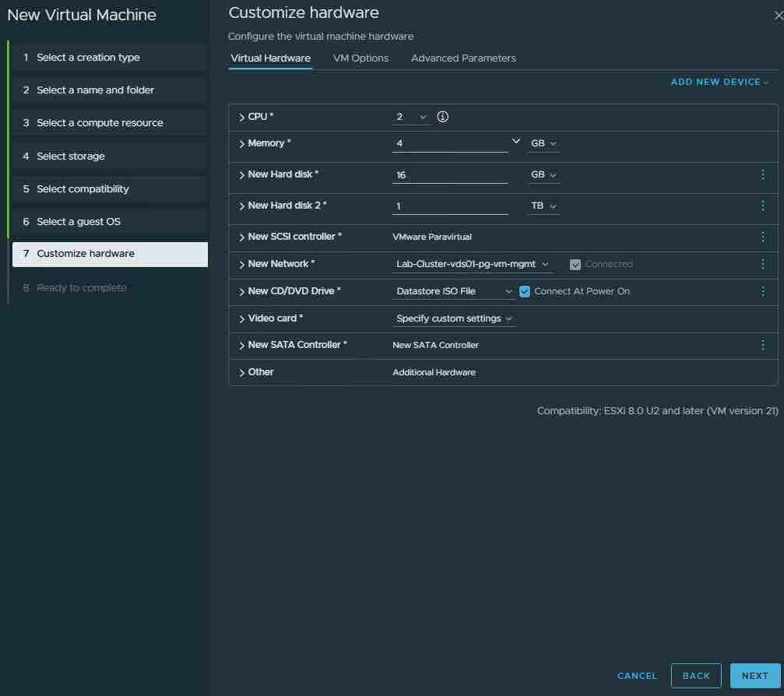Click the NEXT button
The width and height of the screenshot is (784, 696).
(754, 676)
